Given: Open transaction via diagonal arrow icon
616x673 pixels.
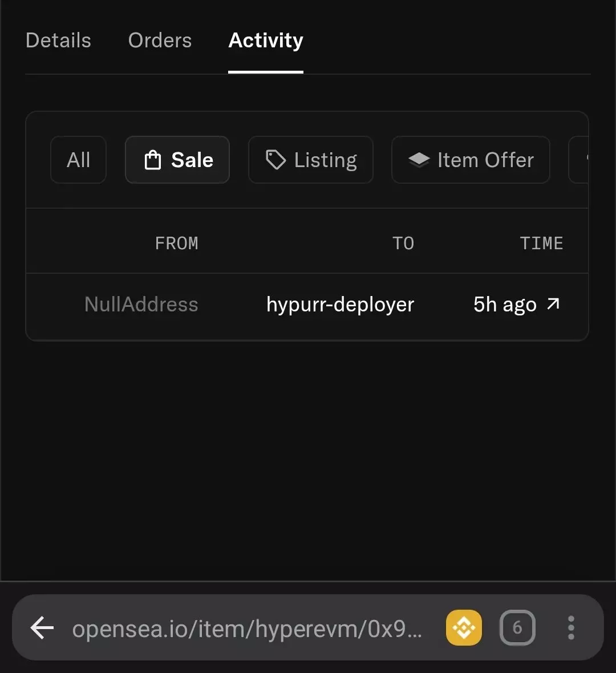Looking at the screenshot, I should (553, 304).
